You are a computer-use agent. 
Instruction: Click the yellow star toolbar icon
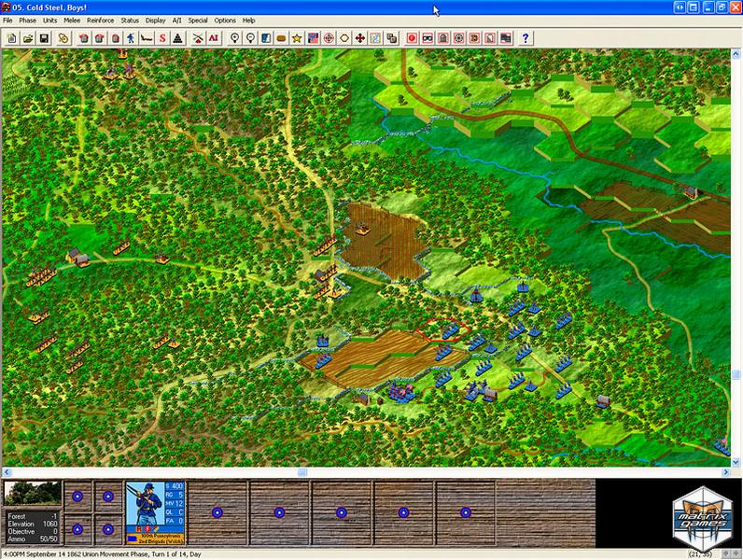pyautogui.click(x=297, y=38)
